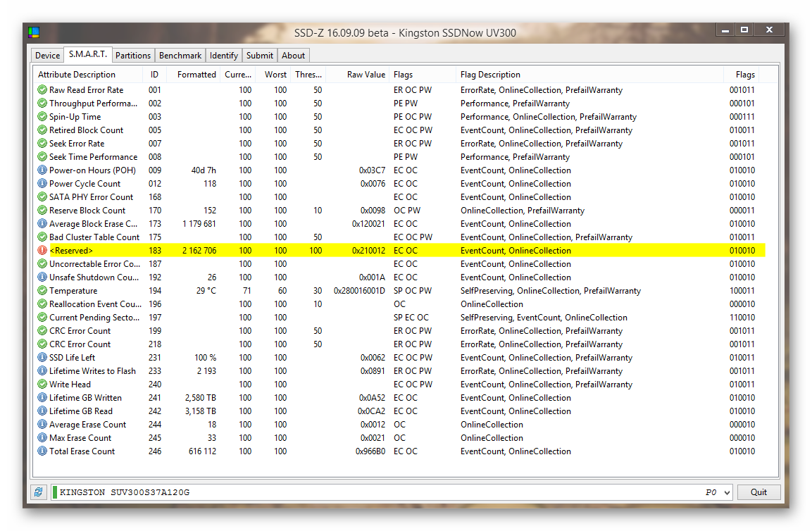
Task: Click the raw value 0x210012 on highlighted row
Action: 369,251
